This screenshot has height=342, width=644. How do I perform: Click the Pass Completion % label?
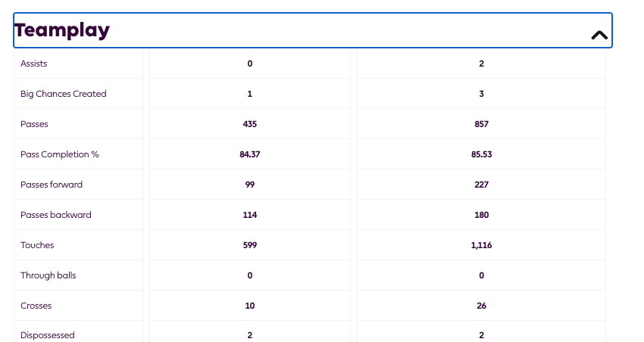tap(60, 154)
